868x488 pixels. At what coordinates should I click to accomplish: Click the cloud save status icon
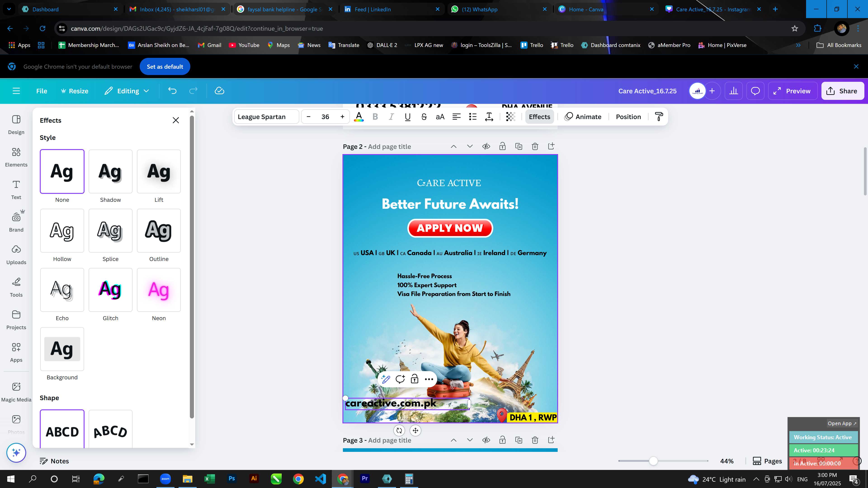[x=219, y=91]
